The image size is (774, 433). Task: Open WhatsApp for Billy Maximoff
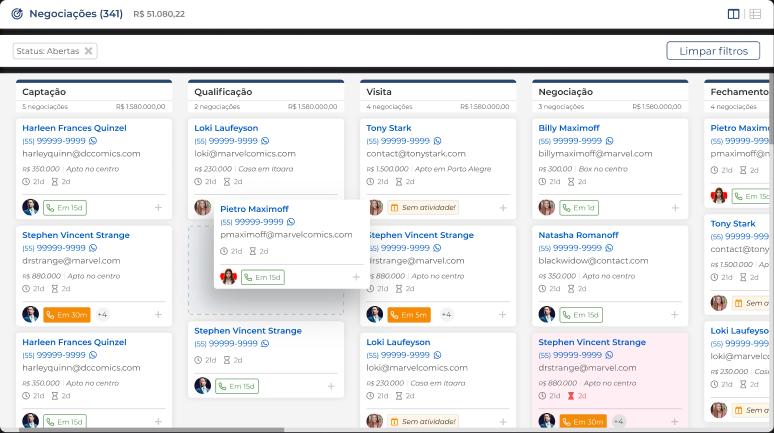609,141
